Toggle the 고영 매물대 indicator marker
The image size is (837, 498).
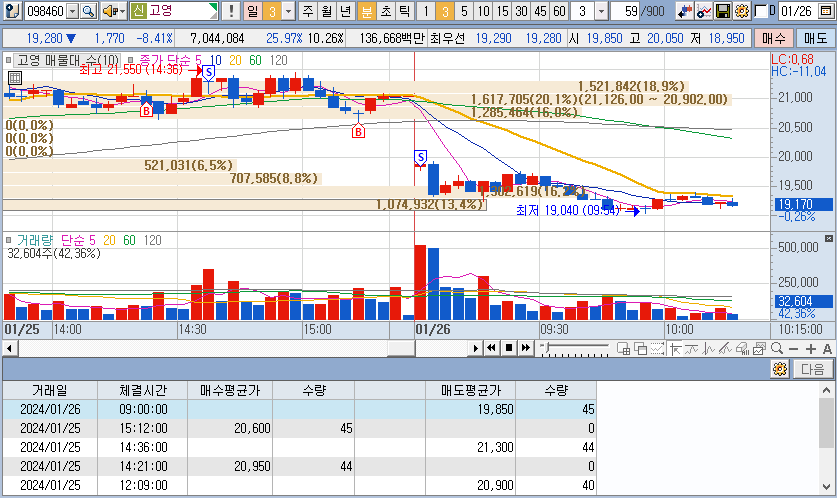tap(8, 60)
